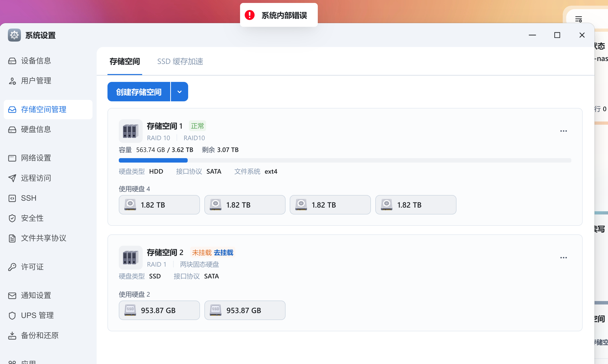This screenshot has height=364, width=608.
Task: Switch to SSD cache acceleration tab
Action: [180, 61]
